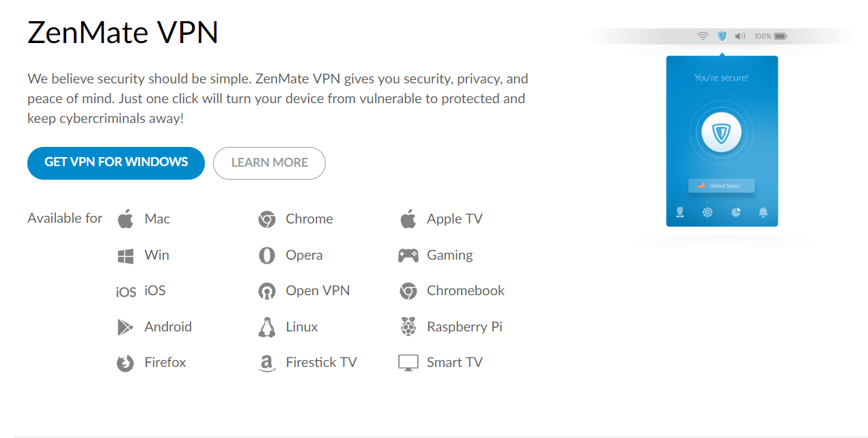Mute audio via the speaker icon
Screen dimensions: 868x438
pyautogui.click(x=740, y=35)
